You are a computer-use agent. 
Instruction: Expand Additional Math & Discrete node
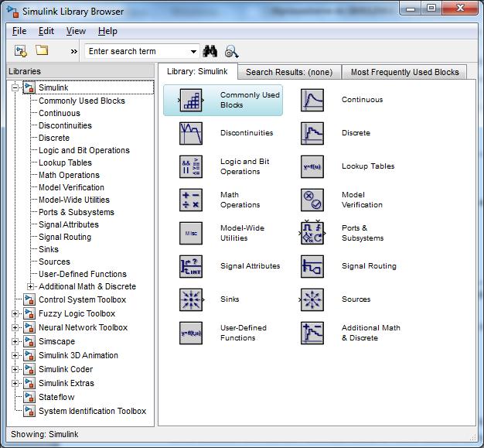pyautogui.click(x=30, y=287)
